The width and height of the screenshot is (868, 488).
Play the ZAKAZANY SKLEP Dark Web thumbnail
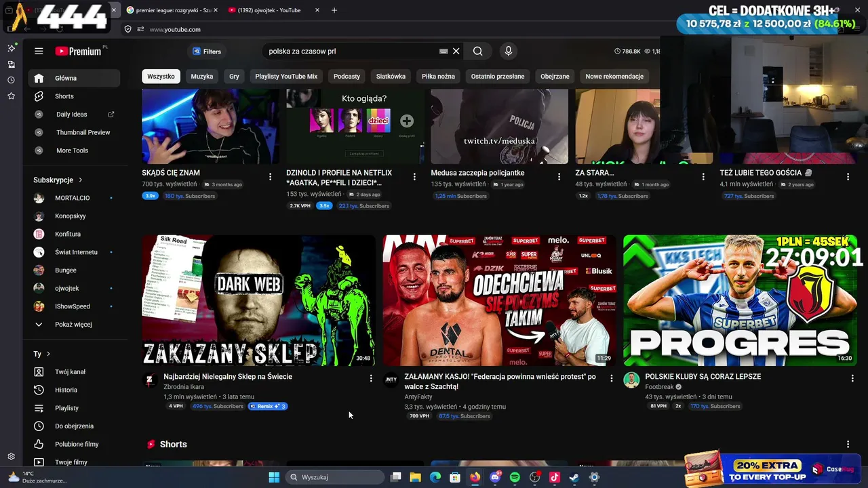258,300
